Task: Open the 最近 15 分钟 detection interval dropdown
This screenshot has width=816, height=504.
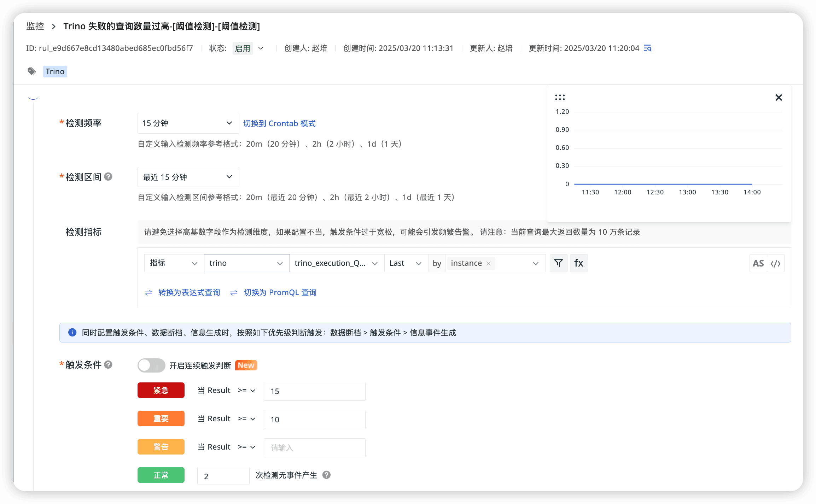Action: tap(188, 177)
